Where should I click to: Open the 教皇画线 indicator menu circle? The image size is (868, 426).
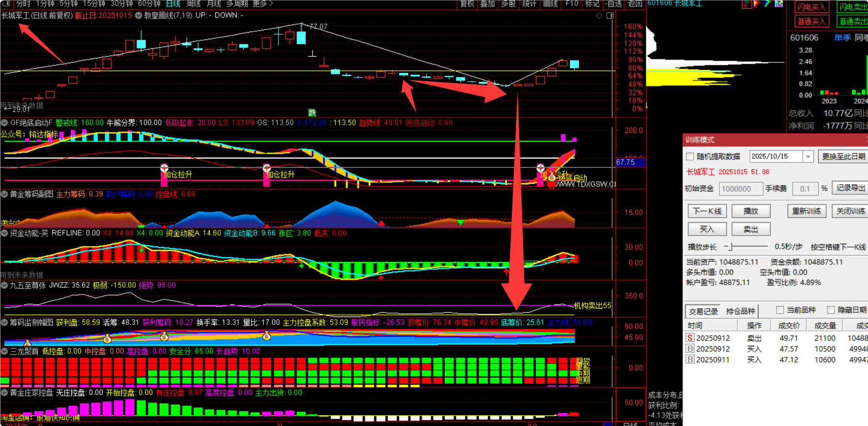pos(139,15)
